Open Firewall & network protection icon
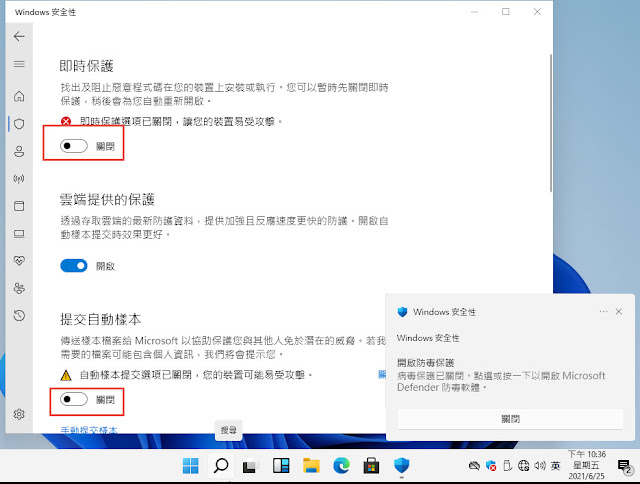The width and height of the screenshot is (640, 484). click(x=19, y=178)
